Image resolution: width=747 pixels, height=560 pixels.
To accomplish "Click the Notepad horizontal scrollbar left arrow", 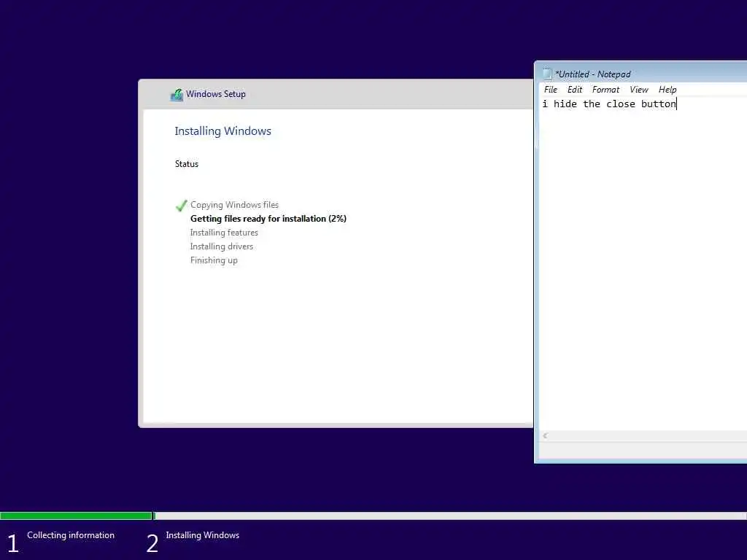I will pyautogui.click(x=545, y=436).
